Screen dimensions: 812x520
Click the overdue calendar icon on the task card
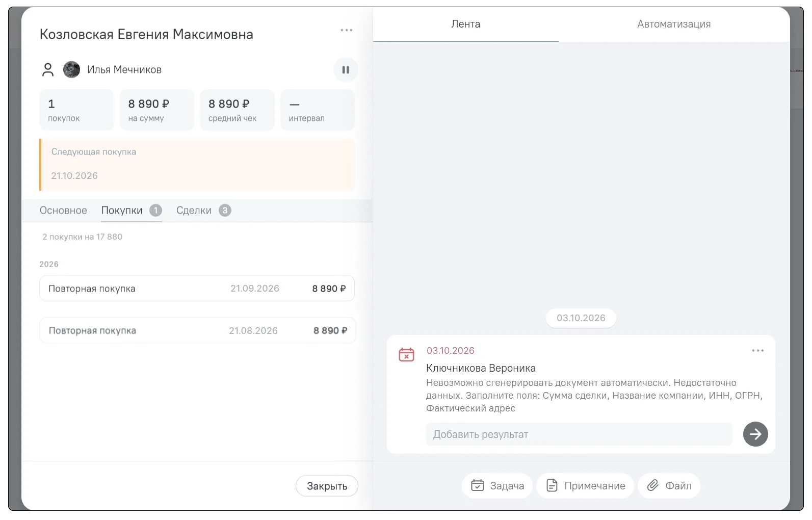click(406, 354)
